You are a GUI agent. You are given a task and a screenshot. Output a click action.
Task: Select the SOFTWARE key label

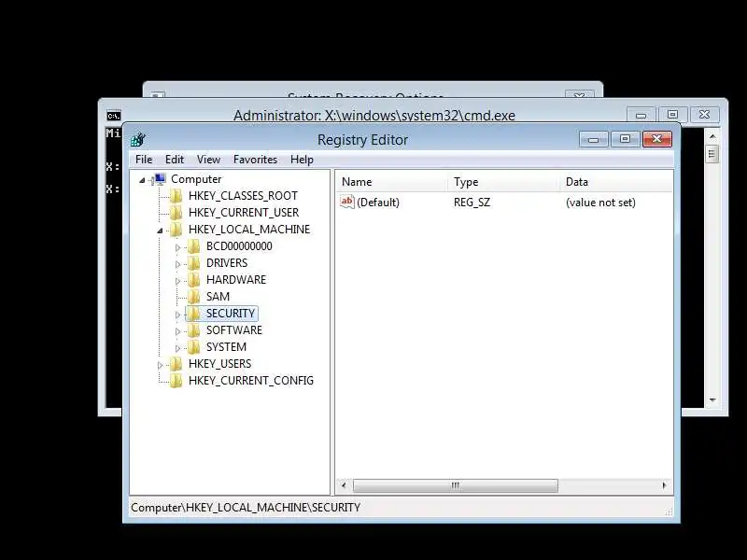(234, 330)
